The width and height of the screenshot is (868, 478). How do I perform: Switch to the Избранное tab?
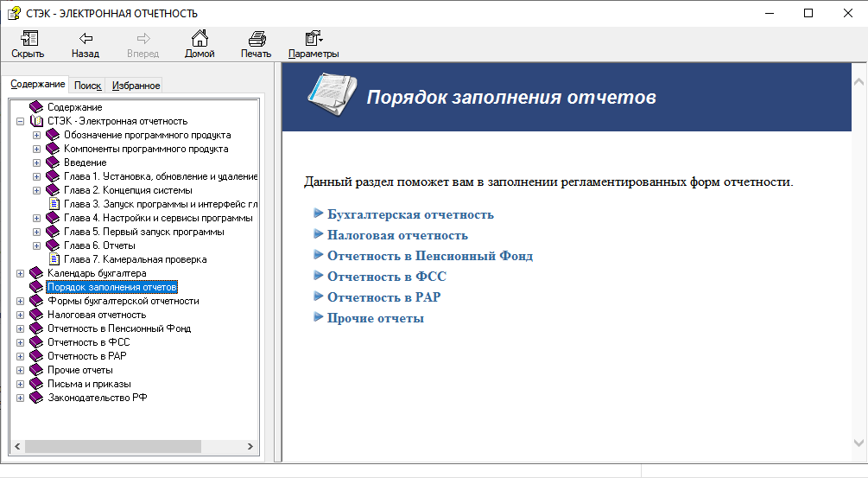pos(136,86)
